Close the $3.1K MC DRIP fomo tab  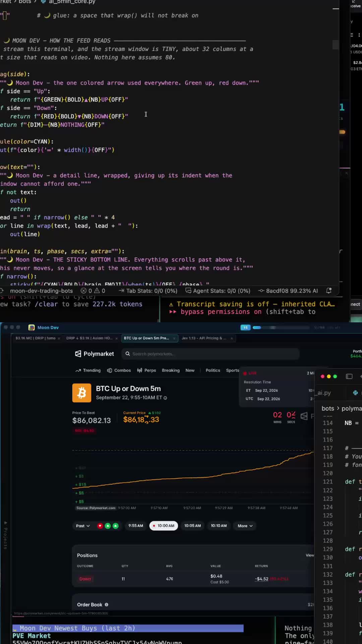(x=59, y=338)
